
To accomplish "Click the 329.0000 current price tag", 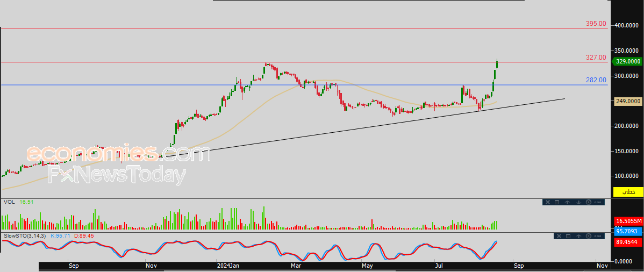I will [x=627, y=61].
